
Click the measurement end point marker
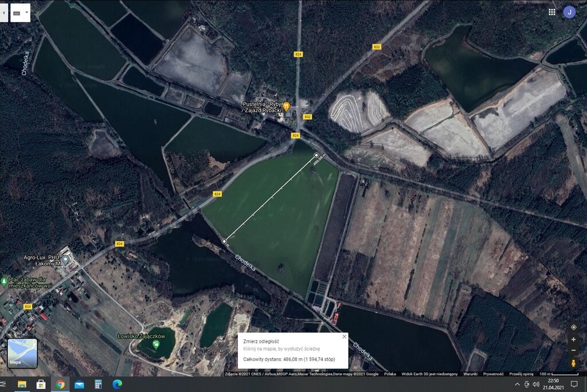tap(316, 155)
